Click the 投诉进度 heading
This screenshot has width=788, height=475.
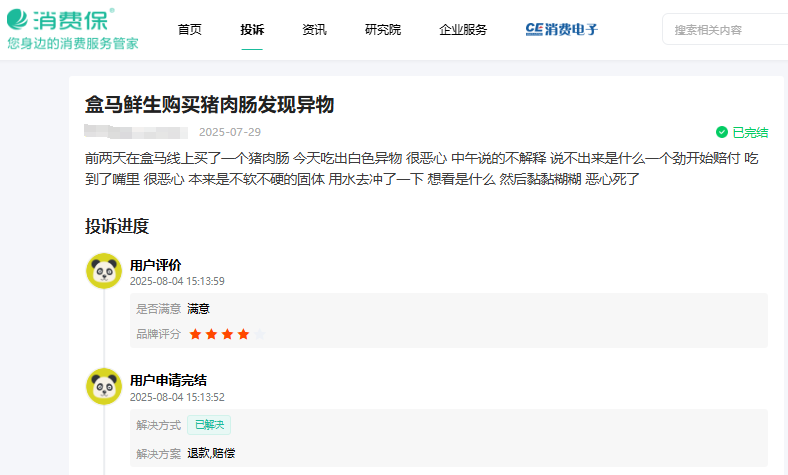click(x=117, y=226)
